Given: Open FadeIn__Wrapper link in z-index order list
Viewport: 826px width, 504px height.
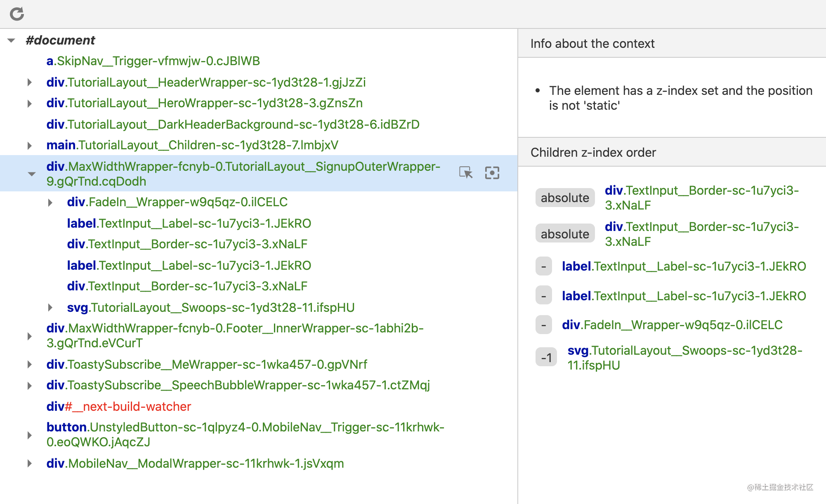Looking at the screenshot, I should pyautogui.click(x=672, y=325).
